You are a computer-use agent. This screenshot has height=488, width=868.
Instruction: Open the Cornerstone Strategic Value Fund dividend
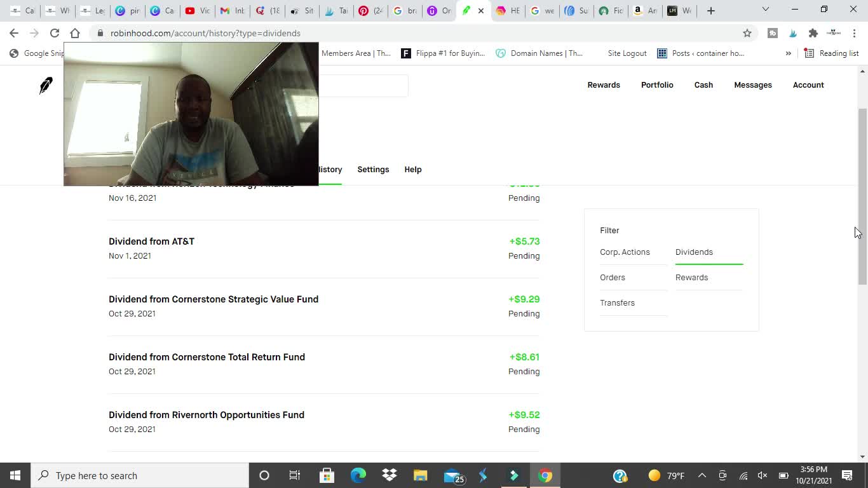324,306
